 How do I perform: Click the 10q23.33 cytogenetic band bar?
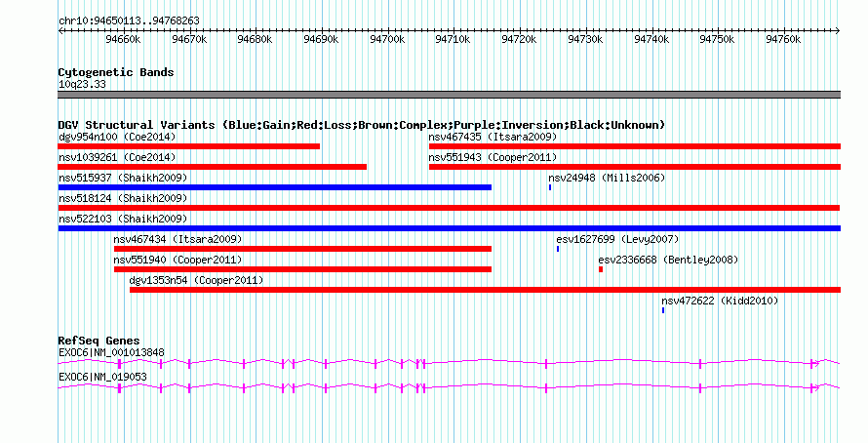450,95
